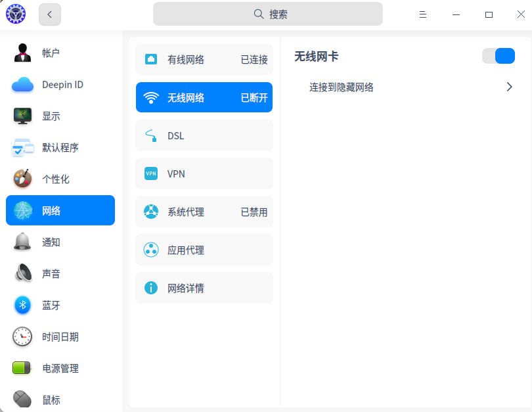Open Deepin ID settings label
Image resolution: width=532 pixels, height=412 pixels.
[x=63, y=85]
